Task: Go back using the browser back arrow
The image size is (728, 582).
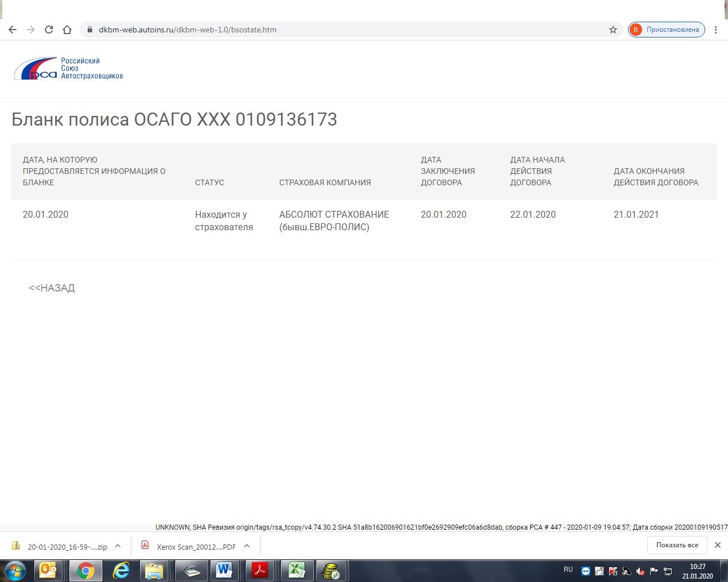Action: (13, 30)
